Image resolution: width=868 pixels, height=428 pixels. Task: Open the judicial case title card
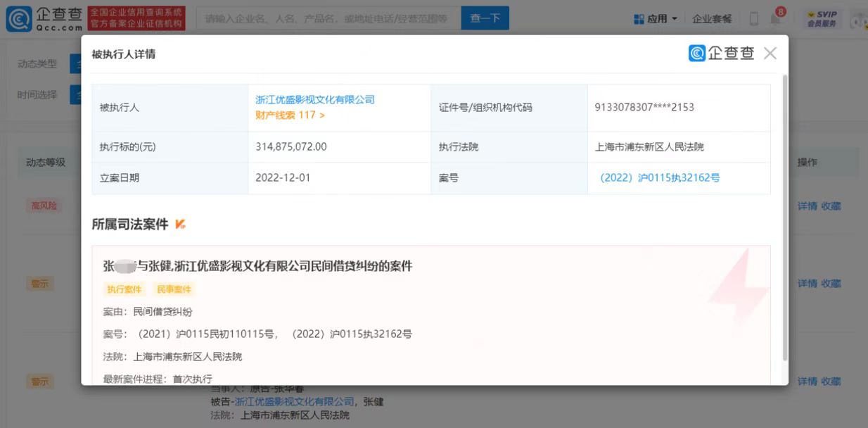click(257, 266)
